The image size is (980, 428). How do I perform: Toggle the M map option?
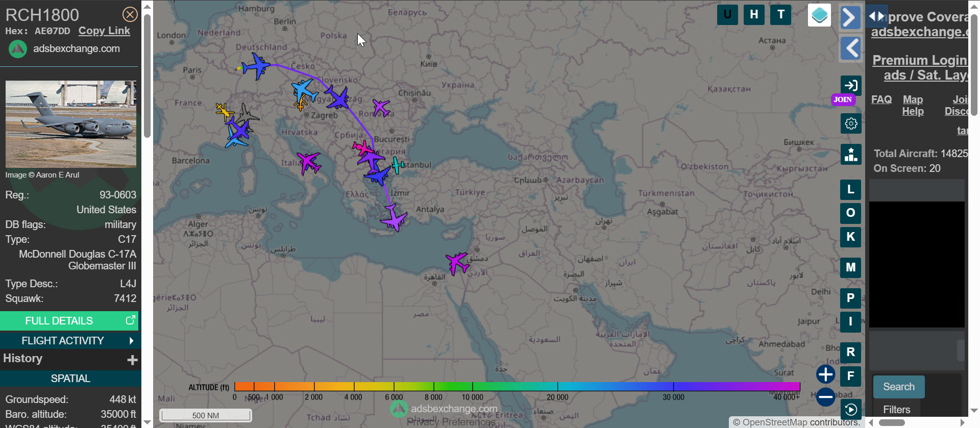(851, 267)
